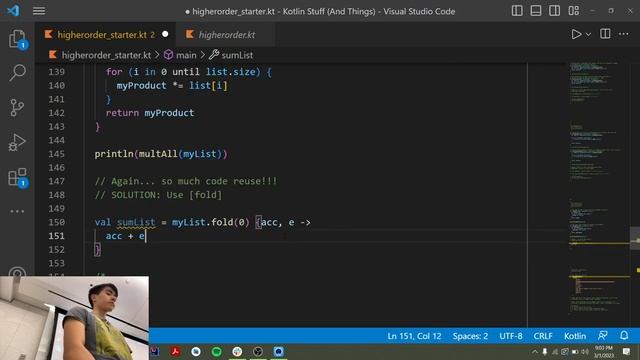Open Spotify green icon in taskbar

217,351
